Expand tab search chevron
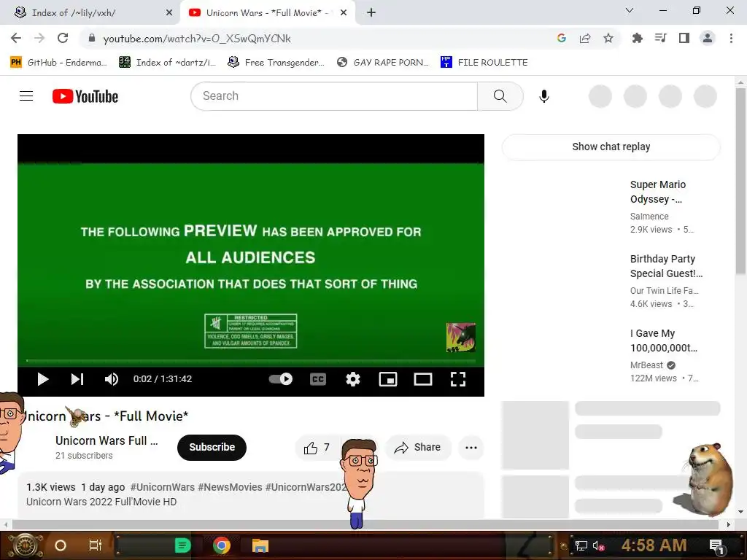 pos(630,10)
